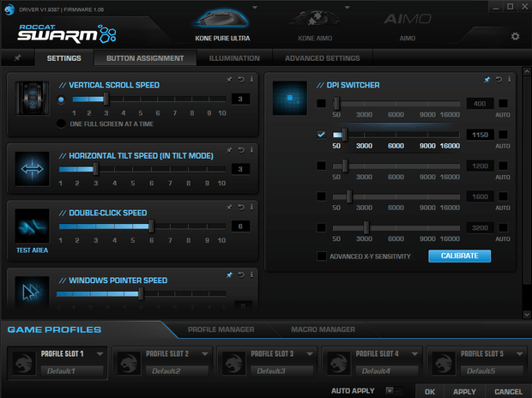Click the Profile Slot 5 Roccat icon
532x398 pixels.
pyautogui.click(x=444, y=363)
